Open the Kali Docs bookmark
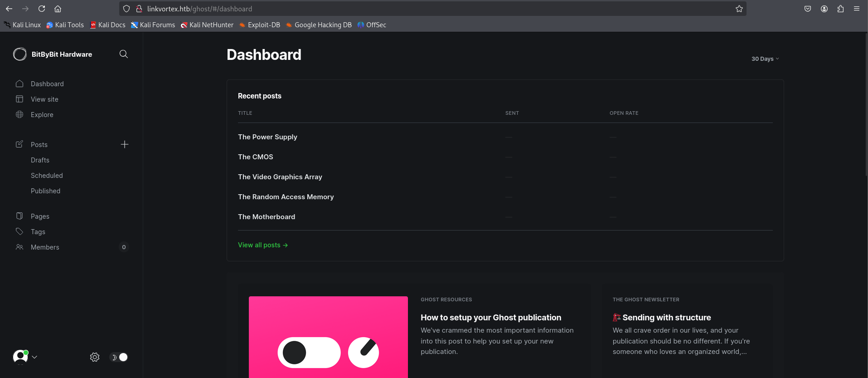868x378 pixels. coord(107,25)
